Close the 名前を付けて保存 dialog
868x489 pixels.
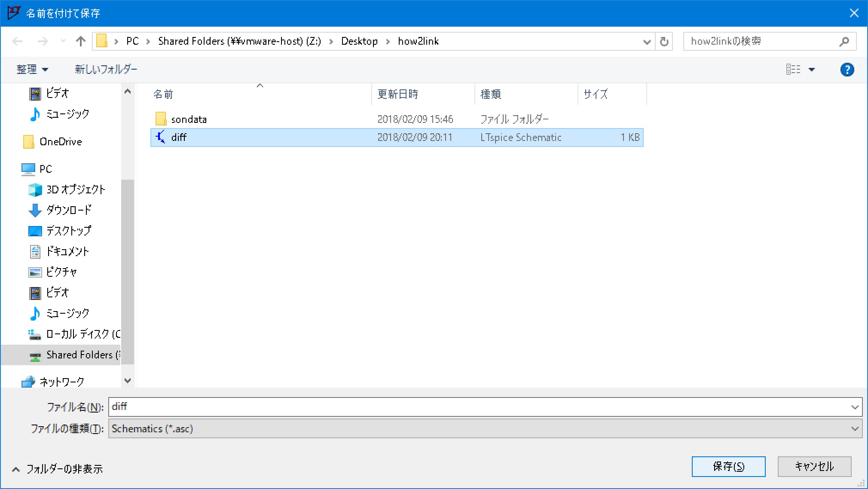coord(854,13)
